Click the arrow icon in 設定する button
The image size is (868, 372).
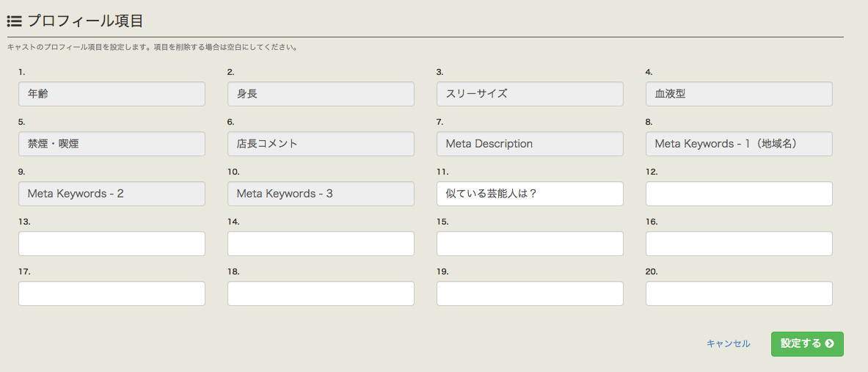(x=829, y=344)
